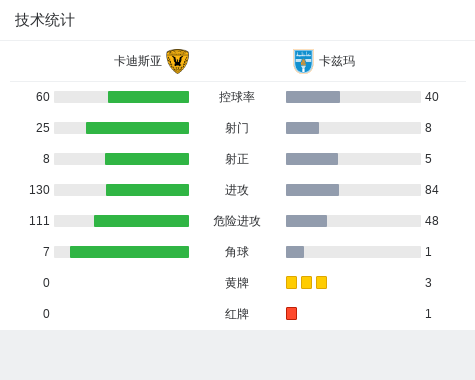Click the red card icon
This screenshot has width=475, height=380.
[x=291, y=313]
